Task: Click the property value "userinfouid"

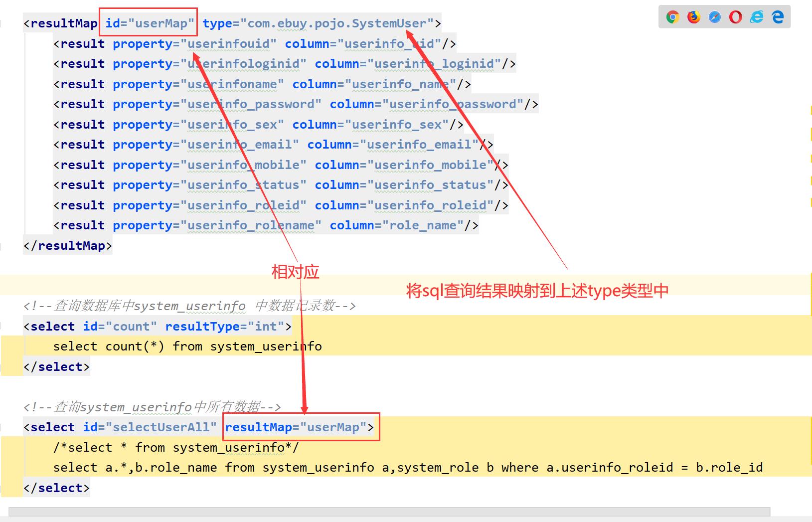Action: 228,44
